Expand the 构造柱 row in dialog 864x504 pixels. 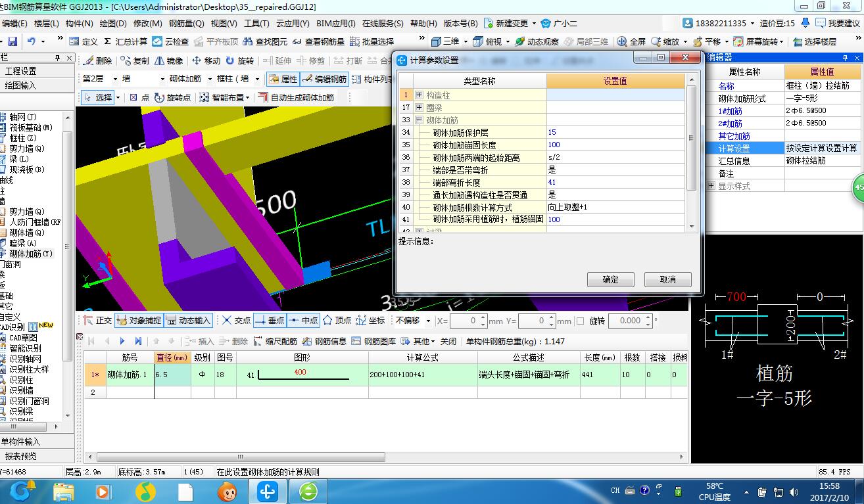click(x=419, y=95)
